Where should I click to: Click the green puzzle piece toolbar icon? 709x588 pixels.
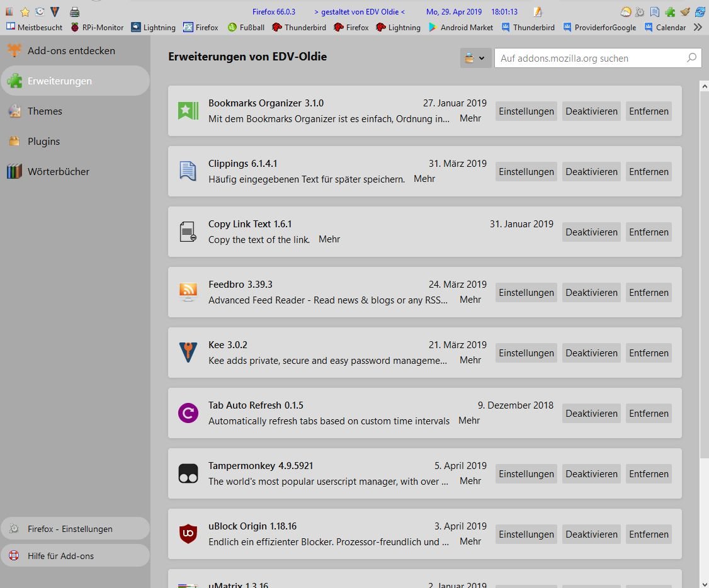[x=670, y=12]
